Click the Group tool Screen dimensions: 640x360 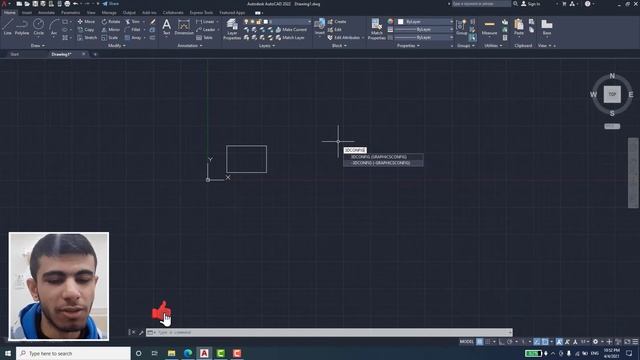[462, 27]
